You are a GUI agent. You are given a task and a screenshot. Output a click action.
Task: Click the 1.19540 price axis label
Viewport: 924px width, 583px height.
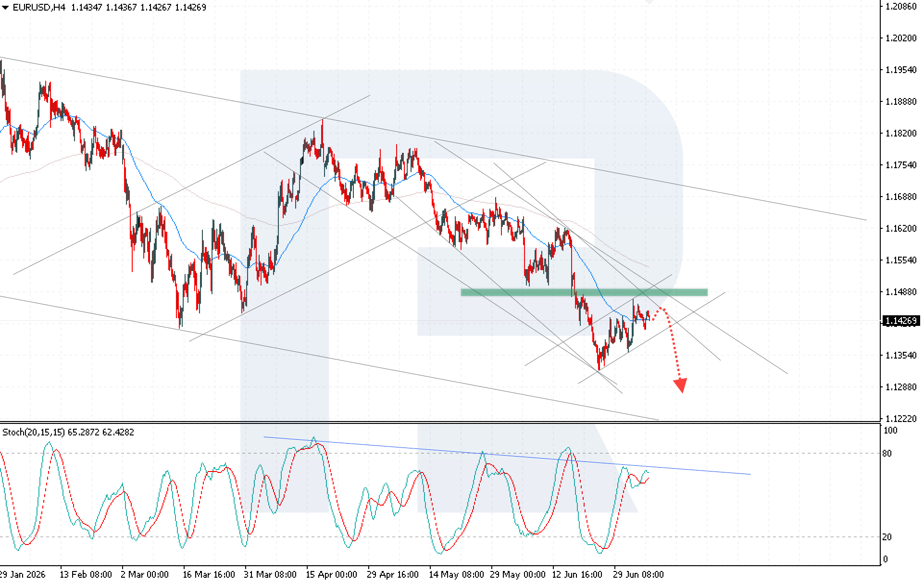(x=901, y=70)
